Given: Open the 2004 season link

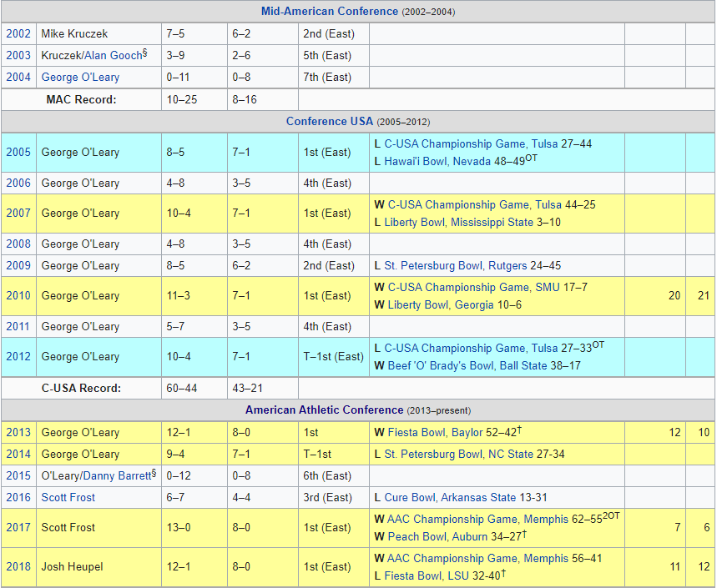Looking at the screenshot, I should click(18, 78).
